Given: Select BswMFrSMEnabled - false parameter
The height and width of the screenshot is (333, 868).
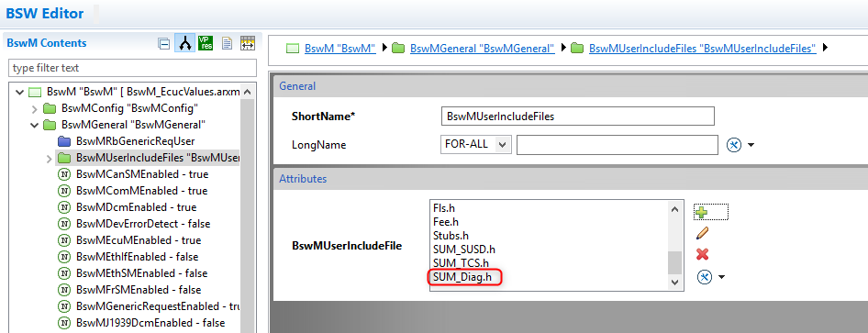Looking at the screenshot, I should click(139, 290).
